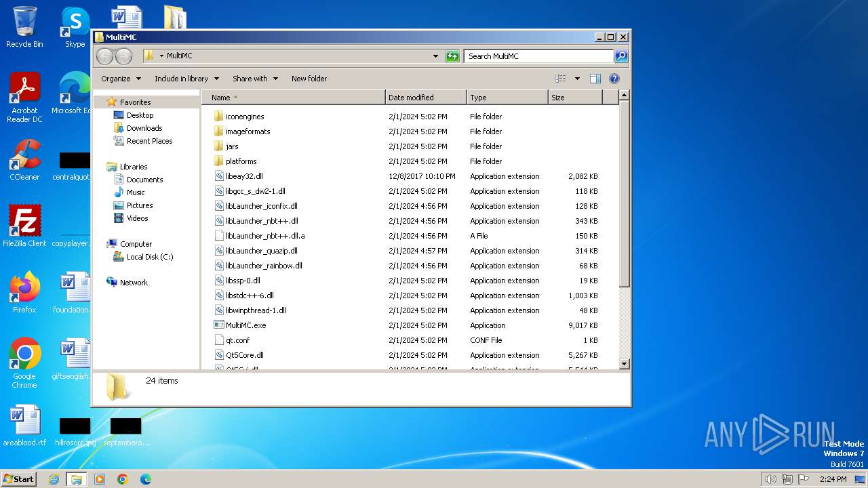Select libLauncher_quazip.dll file

pyautogui.click(x=262, y=251)
